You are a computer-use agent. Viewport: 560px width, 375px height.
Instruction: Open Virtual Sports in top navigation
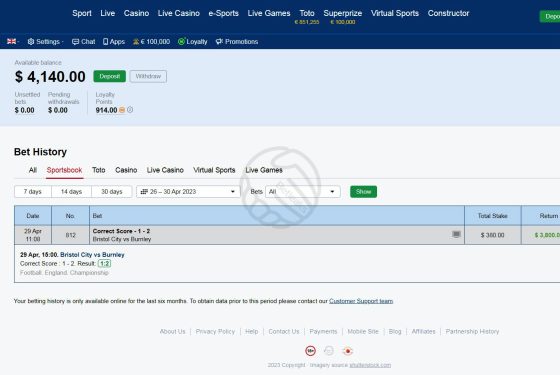395,13
